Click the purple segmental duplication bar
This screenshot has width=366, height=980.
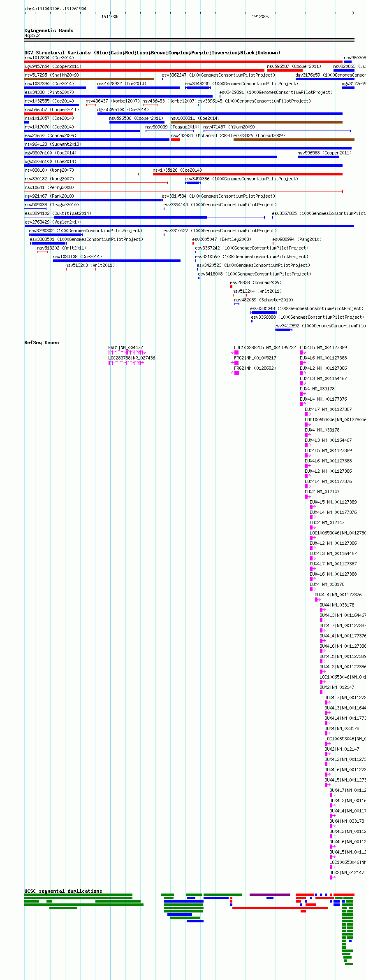pyautogui.click(x=270, y=895)
